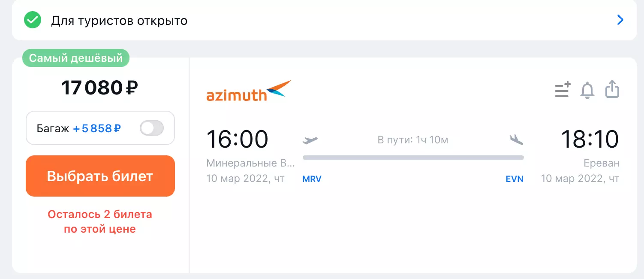The image size is (644, 279).
Task: Share this ticket via share icon
Action: (612, 90)
